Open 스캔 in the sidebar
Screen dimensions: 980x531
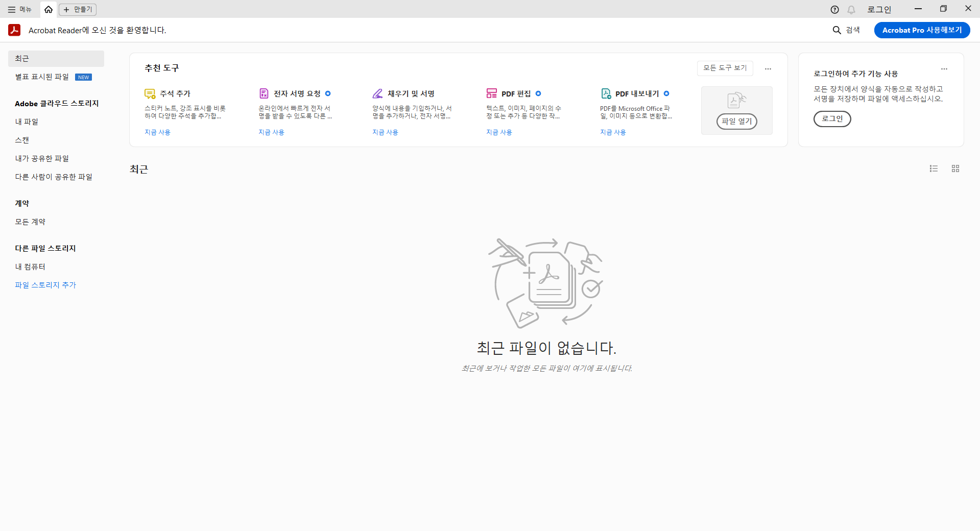(x=22, y=140)
